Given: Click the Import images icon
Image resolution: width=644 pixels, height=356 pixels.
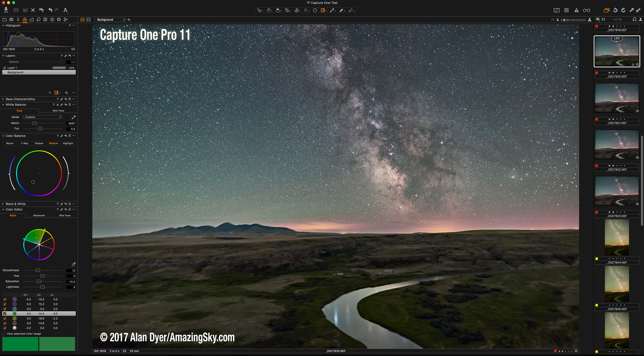Looking at the screenshot, I should click(6, 10).
